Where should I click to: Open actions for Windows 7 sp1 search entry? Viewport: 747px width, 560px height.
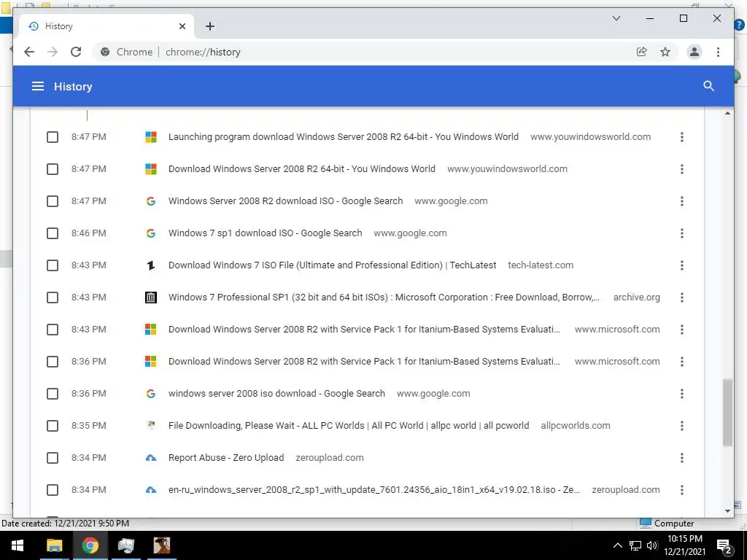682,233
